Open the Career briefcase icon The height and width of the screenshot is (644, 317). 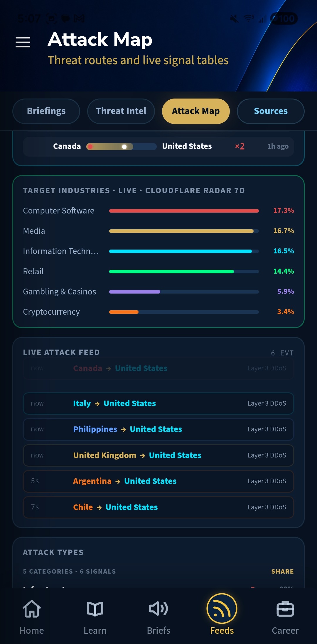(x=285, y=609)
